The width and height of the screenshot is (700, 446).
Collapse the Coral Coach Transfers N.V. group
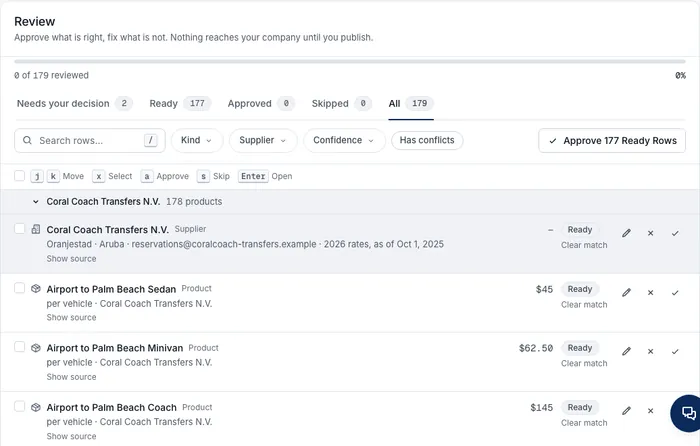pos(36,202)
